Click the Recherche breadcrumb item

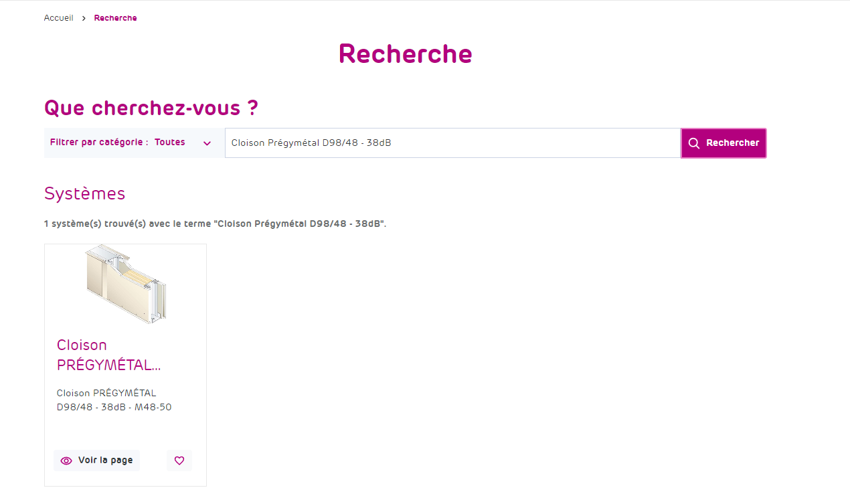tap(115, 18)
